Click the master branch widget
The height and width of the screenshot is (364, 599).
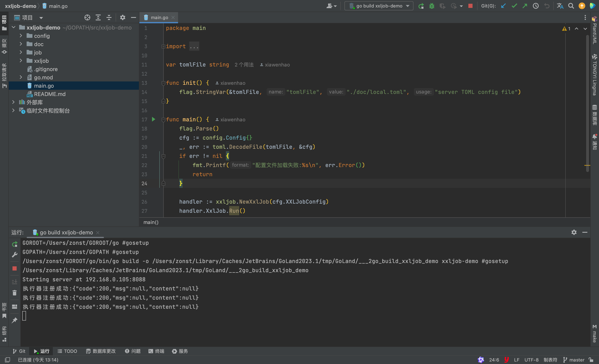(574, 360)
